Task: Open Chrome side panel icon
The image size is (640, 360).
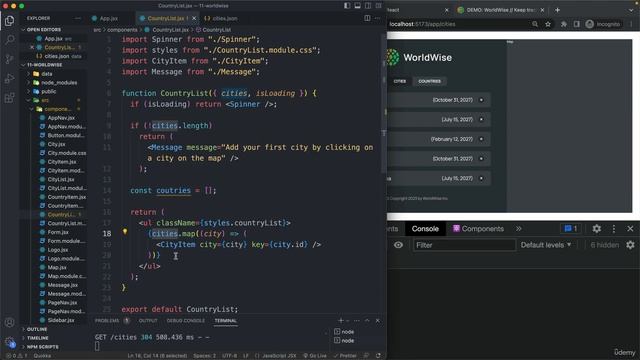Action: (x=576, y=24)
